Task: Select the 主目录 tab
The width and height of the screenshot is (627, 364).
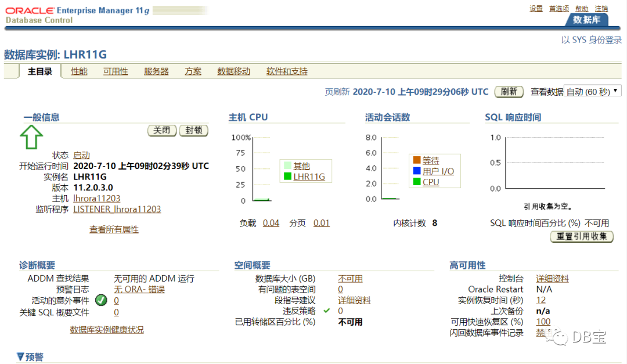Action: (40, 71)
